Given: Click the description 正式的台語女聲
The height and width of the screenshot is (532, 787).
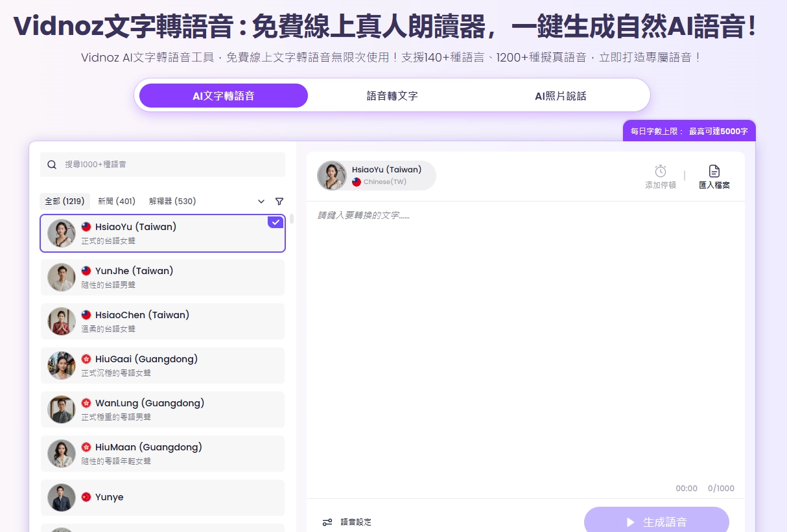Looking at the screenshot, I should [108, 241].
